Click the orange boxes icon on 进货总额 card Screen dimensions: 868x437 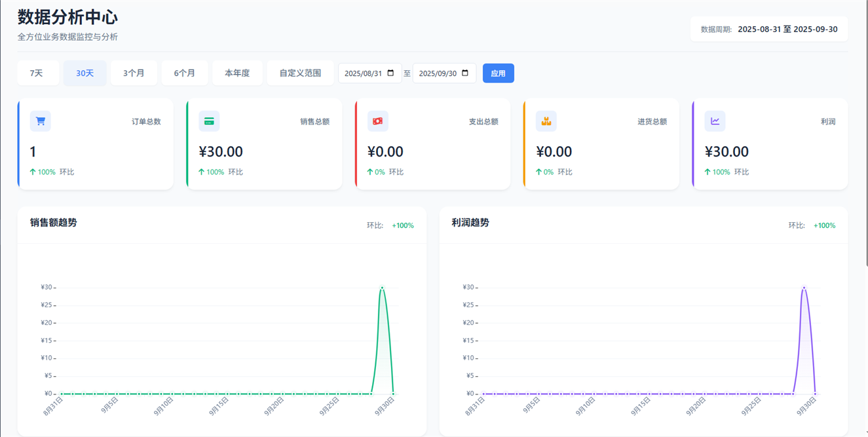(546, 121)
